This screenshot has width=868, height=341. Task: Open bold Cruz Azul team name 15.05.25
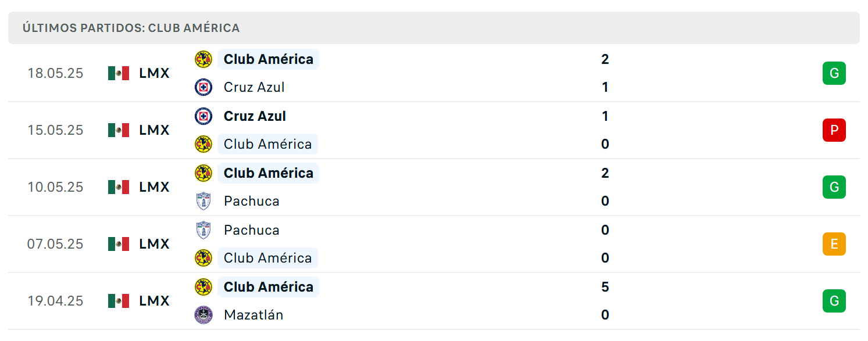255,116
